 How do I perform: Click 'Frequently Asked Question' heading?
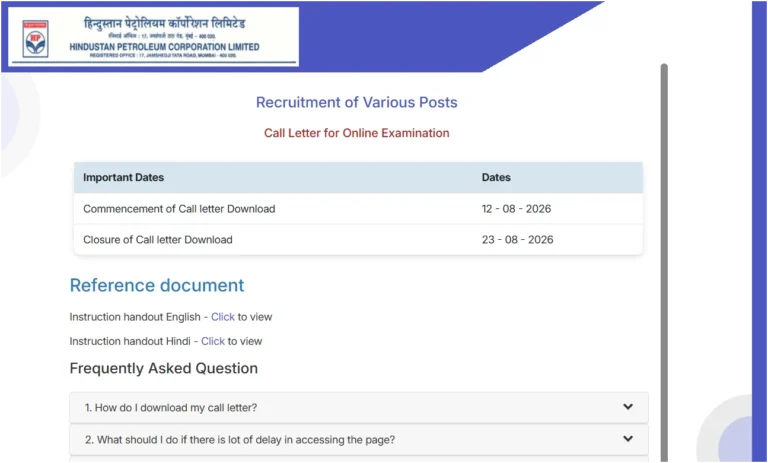(x=164, y=368)
